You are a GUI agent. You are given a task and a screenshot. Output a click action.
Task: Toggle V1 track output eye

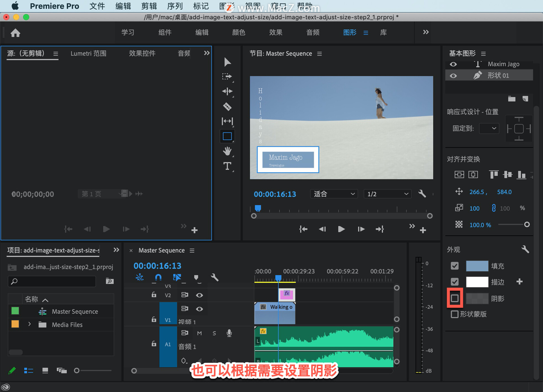coord(199,309)
